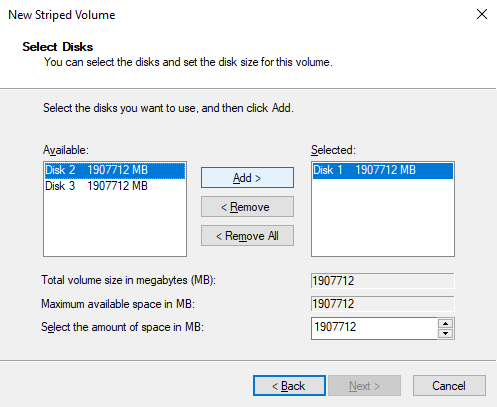Click empty area of the Selected listbox

383,217
